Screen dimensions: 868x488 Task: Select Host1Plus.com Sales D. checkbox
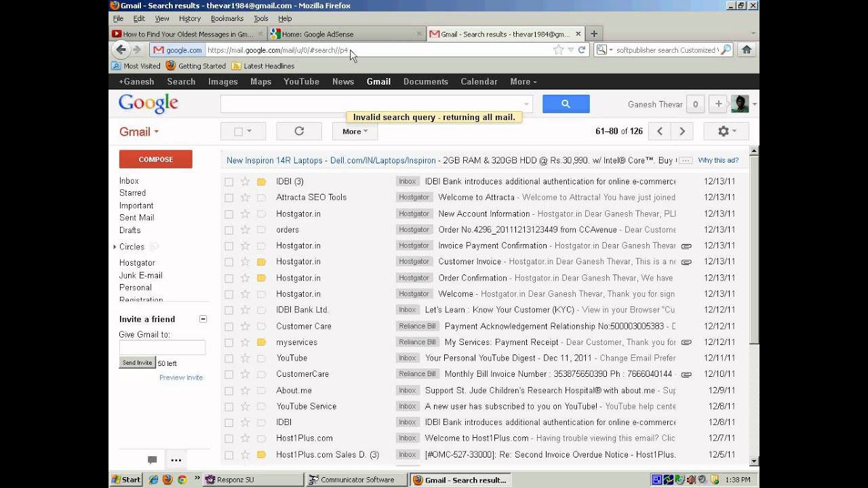pyautogui.click(x=229, y=455)
